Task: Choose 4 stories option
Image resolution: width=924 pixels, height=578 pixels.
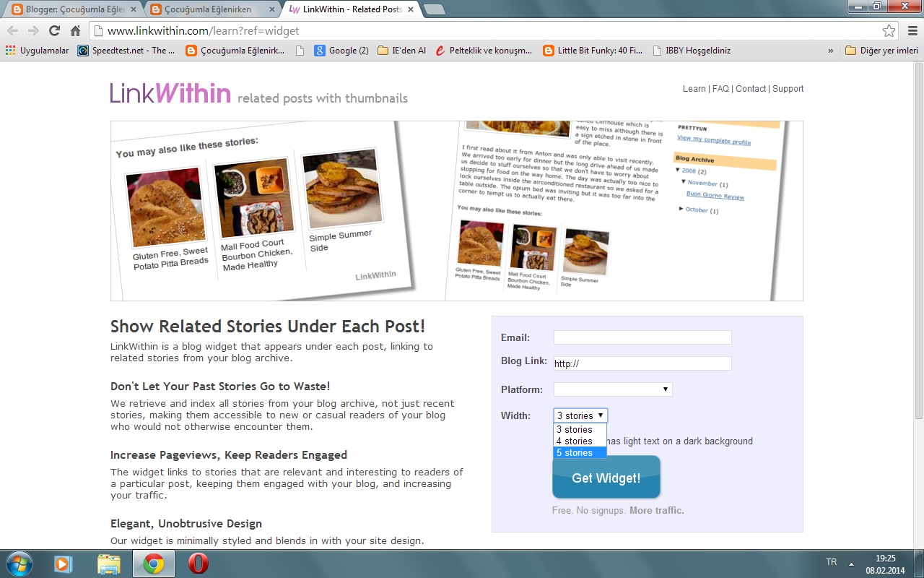Action: pyautogui.click(x=580, y=441)
